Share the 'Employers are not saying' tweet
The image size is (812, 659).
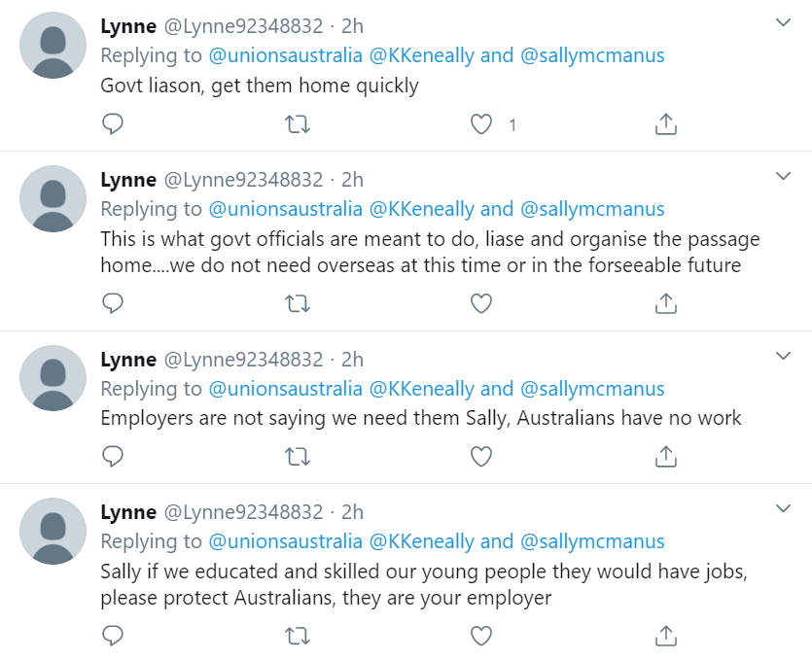click(665, 456)
